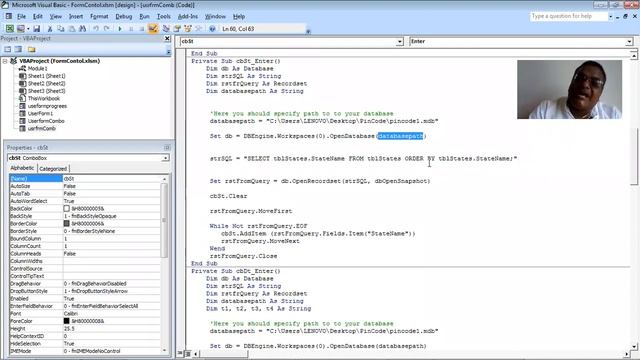Click the BorderColor swatch in Properties
Viewport: 640px width, 360px height.
67,223
